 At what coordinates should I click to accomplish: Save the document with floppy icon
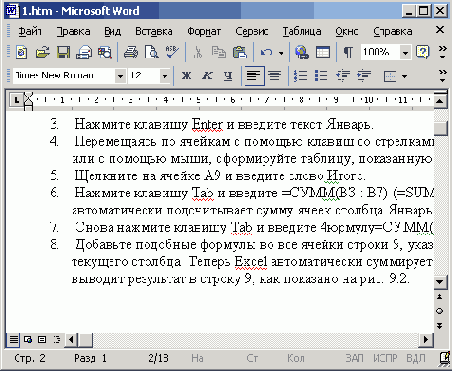[63, 52]
